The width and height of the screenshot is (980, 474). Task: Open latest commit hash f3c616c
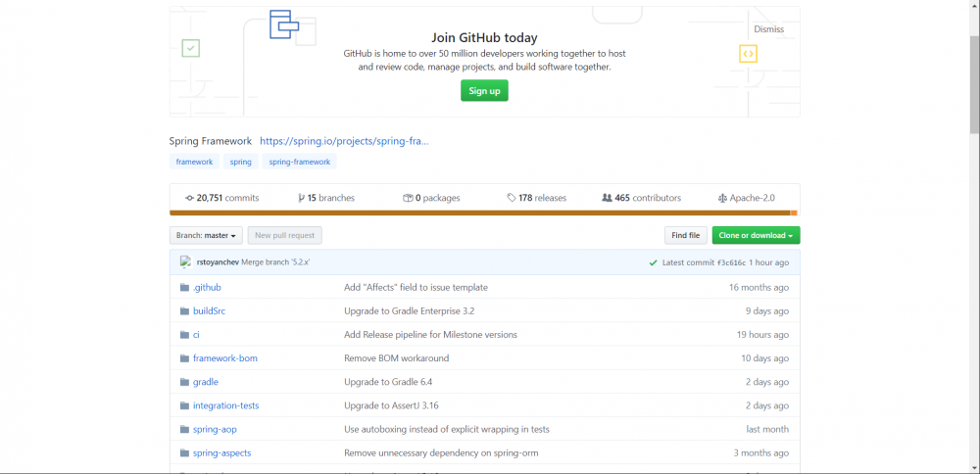coord(732,262)
